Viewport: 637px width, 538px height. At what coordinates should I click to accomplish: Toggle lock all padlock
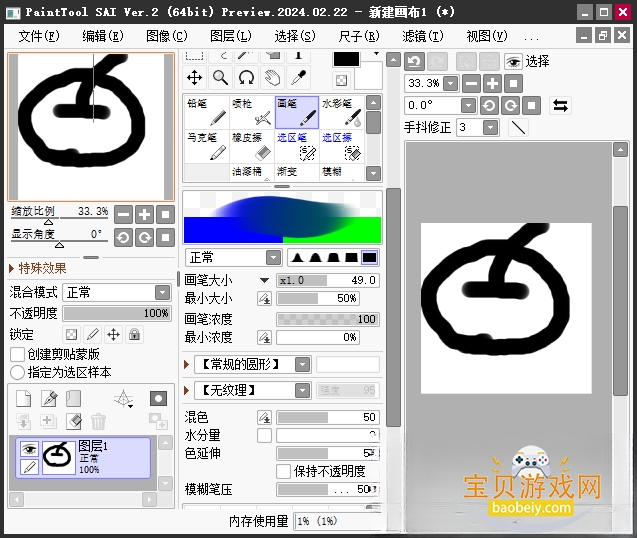pyautogui.click(x=134, y=335)
